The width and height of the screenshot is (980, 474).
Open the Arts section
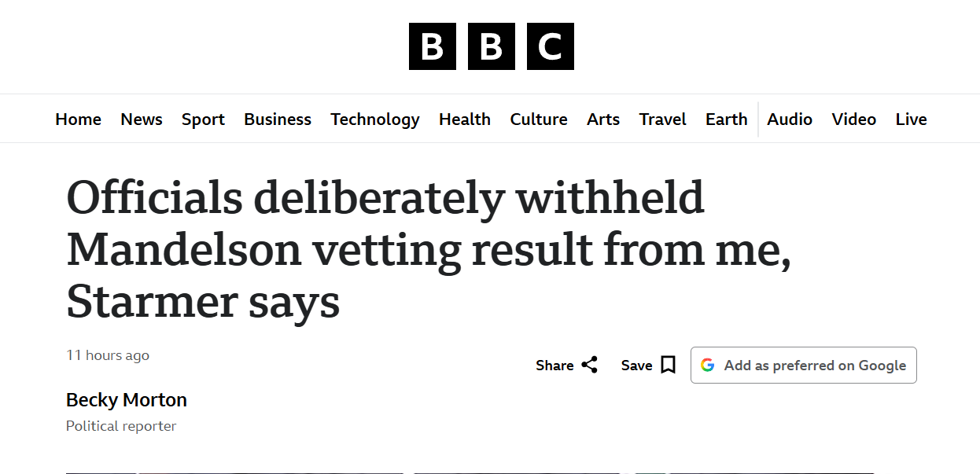pyautogui.click(x=603, y=119)
